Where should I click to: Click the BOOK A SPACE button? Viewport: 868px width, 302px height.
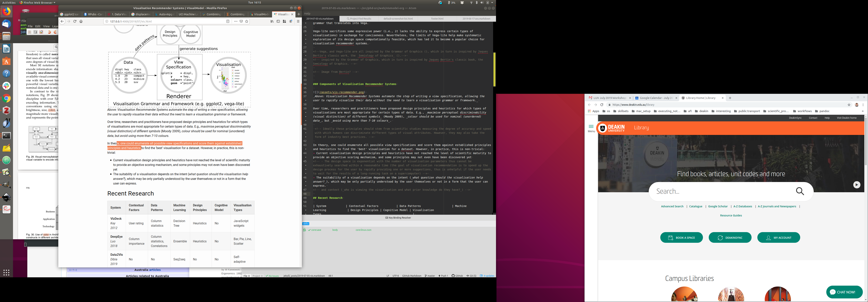click(x=681, y=238)
